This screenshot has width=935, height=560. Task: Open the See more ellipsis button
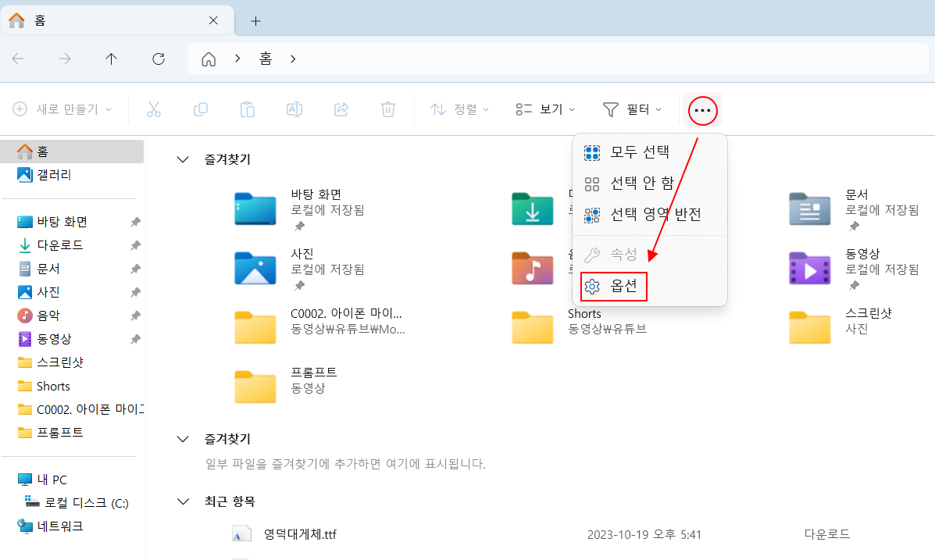click(702, 110)
